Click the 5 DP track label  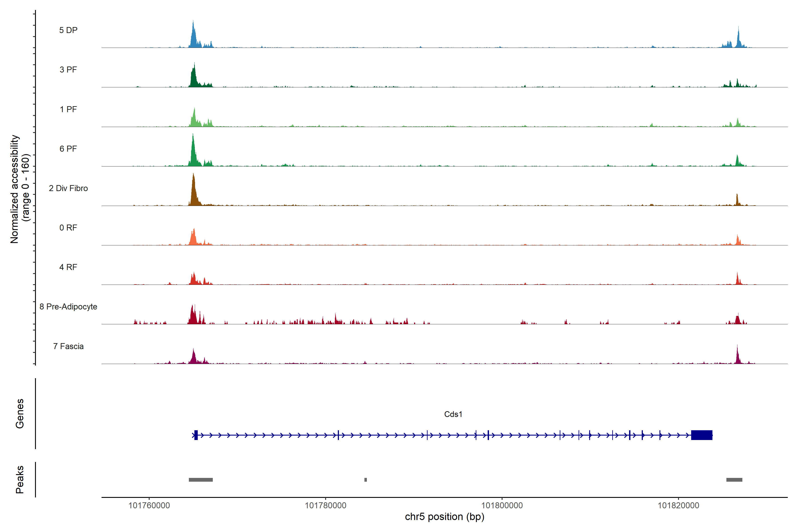point(68,30)
